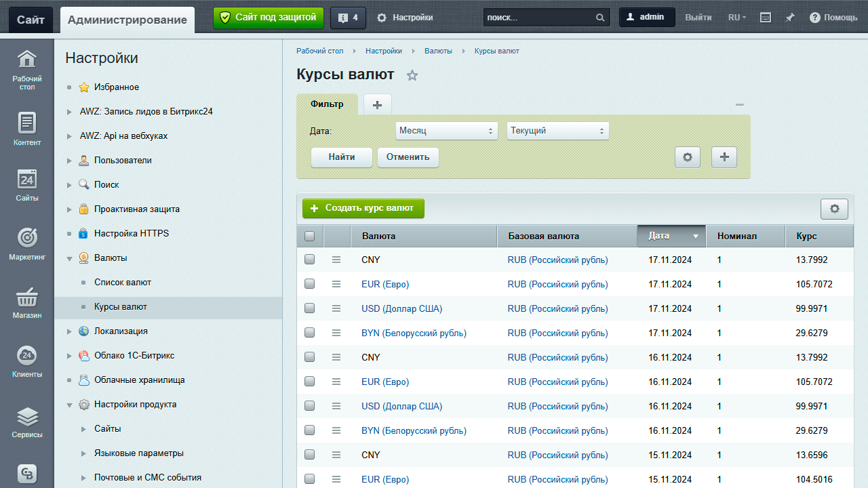Open the Месяц date period dropdown
The image size is (868, 488).
click(446, 131)
